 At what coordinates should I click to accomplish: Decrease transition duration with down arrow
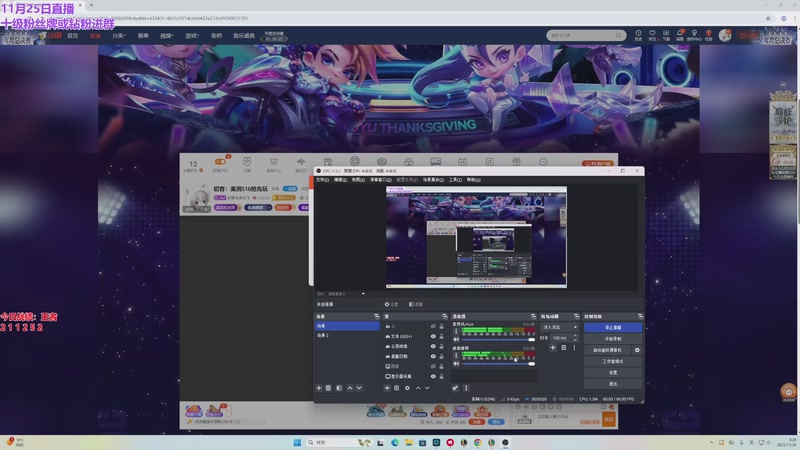[575, 340]
